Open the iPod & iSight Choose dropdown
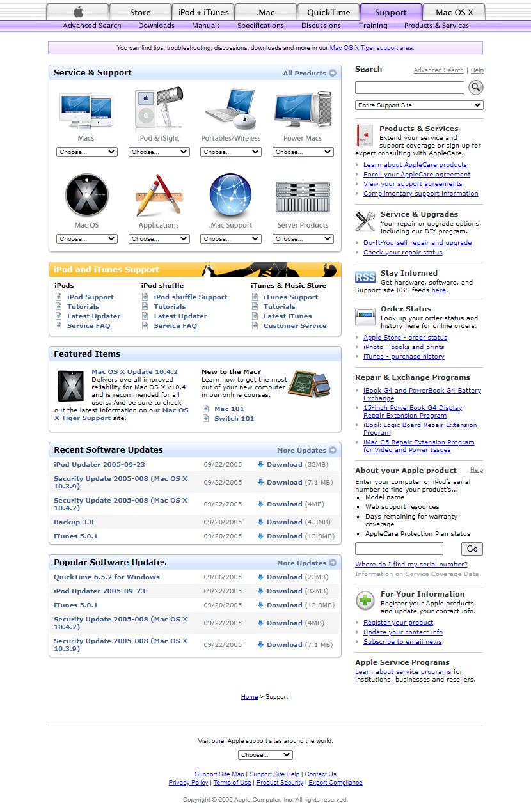Screen dimensions: 531x812 159,152
